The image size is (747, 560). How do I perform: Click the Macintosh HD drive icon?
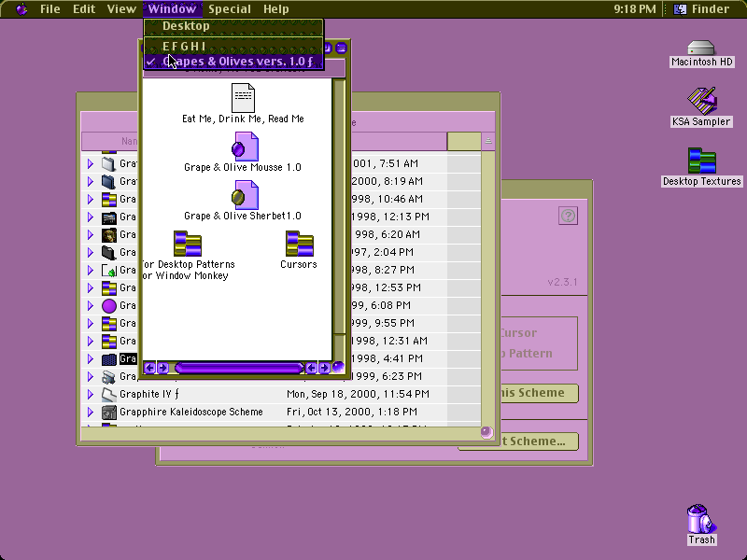pyautogui.click(x=701, y=49)
